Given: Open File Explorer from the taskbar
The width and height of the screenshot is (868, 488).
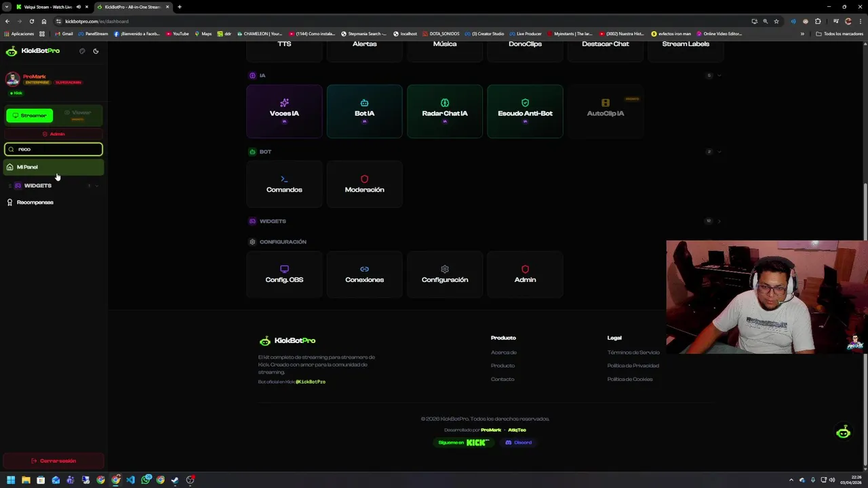Looking at the screenshot, I should tap(26, 480).
